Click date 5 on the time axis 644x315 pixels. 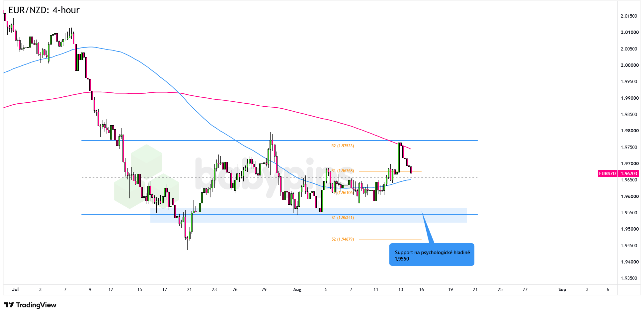[x=326, y=289]
